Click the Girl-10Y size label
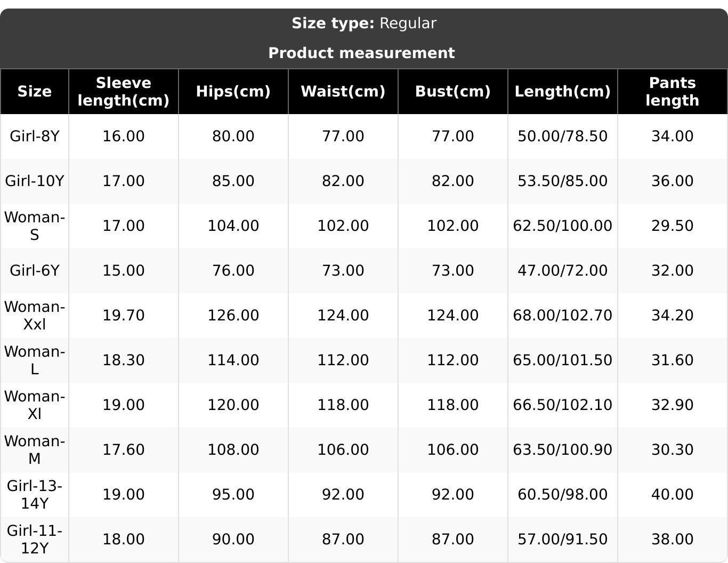Image resolution: width=728 pixels, height=563 pixels. click(35, 181)
